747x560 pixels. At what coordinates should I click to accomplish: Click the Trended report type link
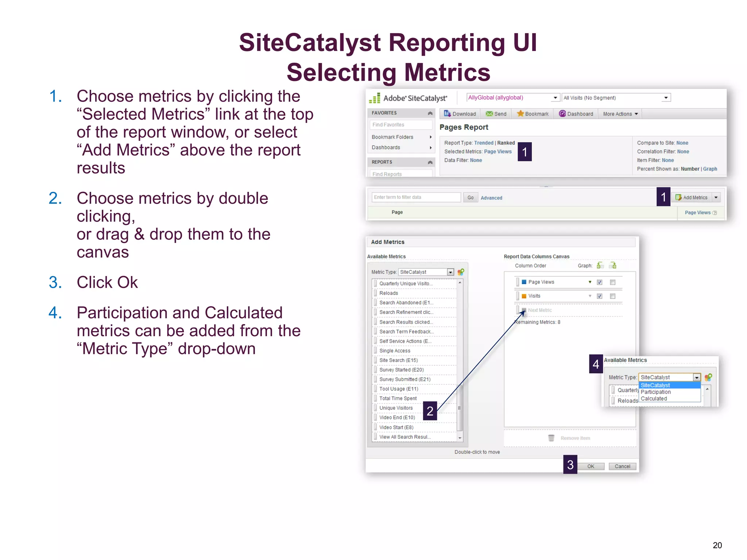click(x=484, y=143)
